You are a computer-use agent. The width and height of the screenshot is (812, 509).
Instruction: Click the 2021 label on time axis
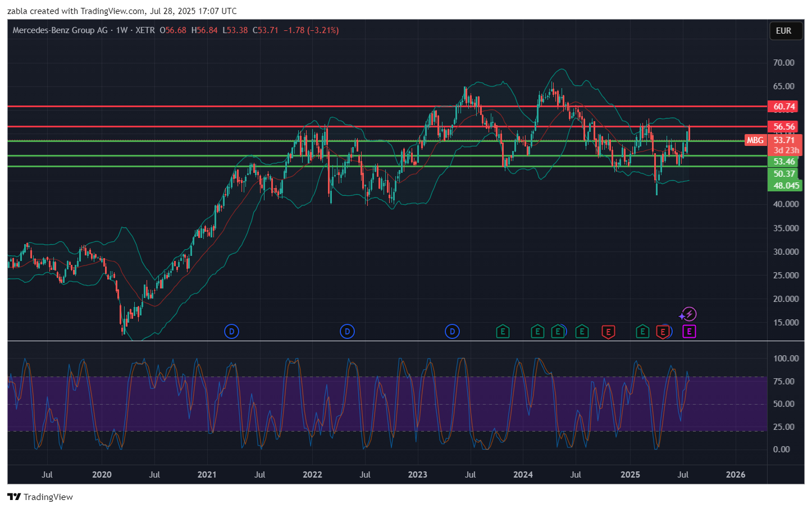tap(207, 475)
